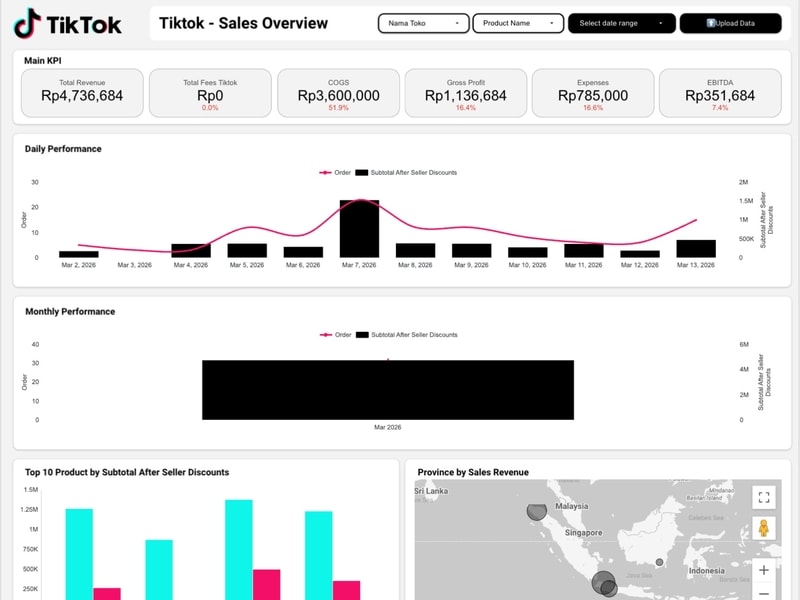
Task: Open the Nama Toko dropdown
Action: tap(424, 23)
